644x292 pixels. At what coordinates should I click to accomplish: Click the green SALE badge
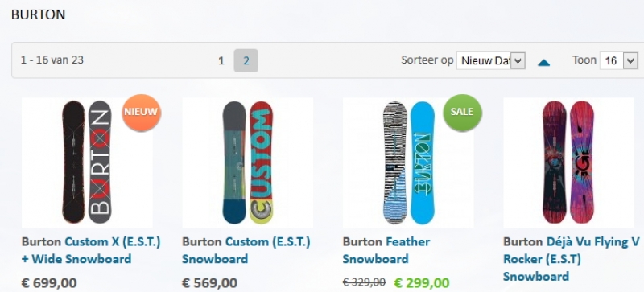(462, 113)
